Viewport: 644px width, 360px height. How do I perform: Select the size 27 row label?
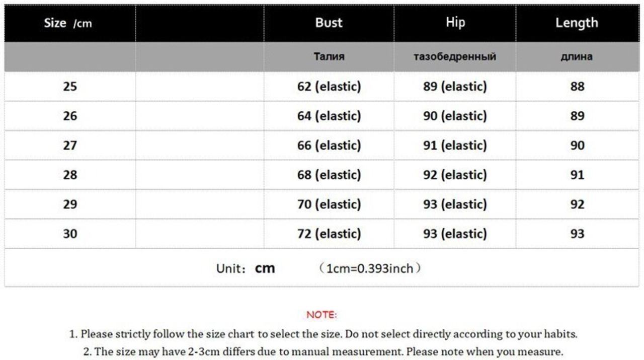point(70,146)
